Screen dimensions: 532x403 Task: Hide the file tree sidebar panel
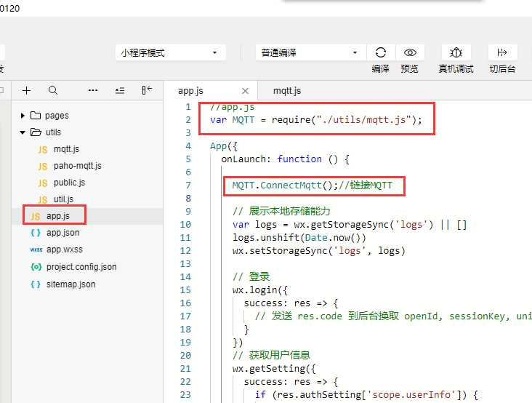(147, 90)
